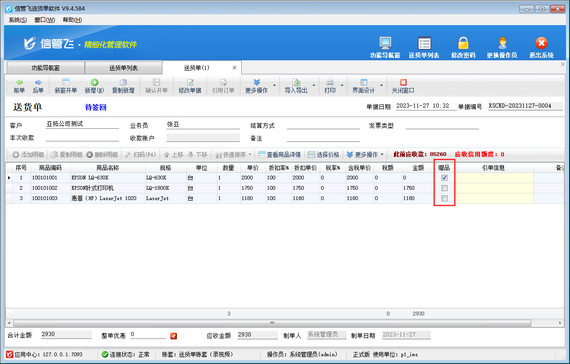Image resolution: width=570 pixels, height=364 pixels.
Task: Check 赠品 checkbox for row 2
Action: pos(444,188)
